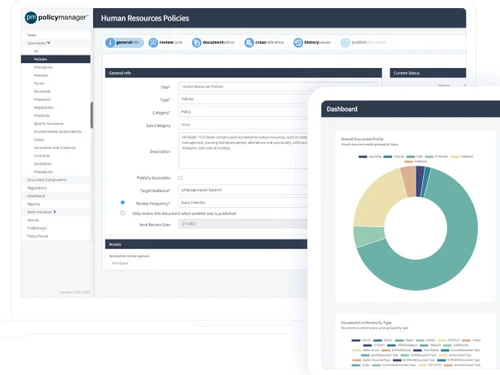Switch to the general info tab

click(124, 42)
